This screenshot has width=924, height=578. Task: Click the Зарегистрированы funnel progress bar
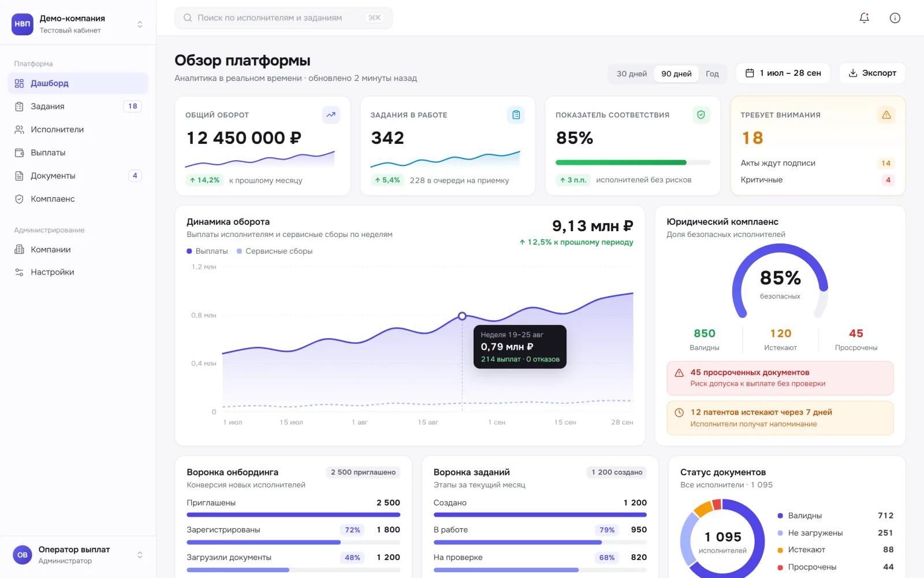tap(293, 542)
